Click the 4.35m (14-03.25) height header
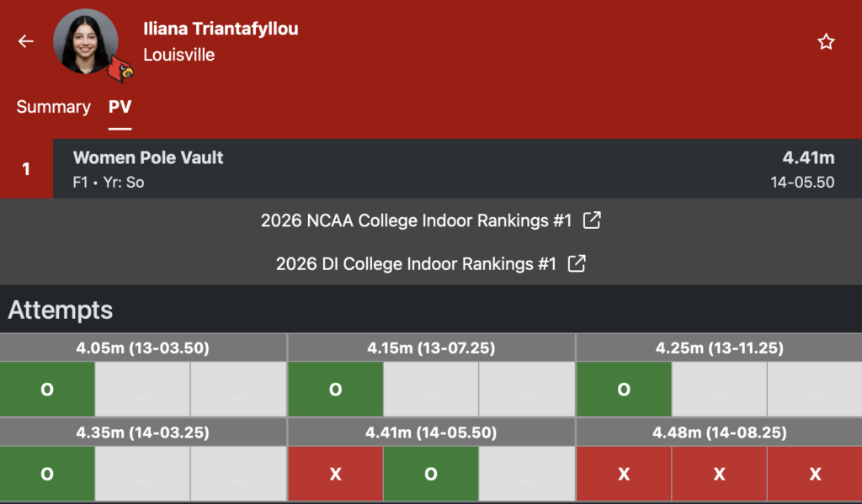 point(143,433)
